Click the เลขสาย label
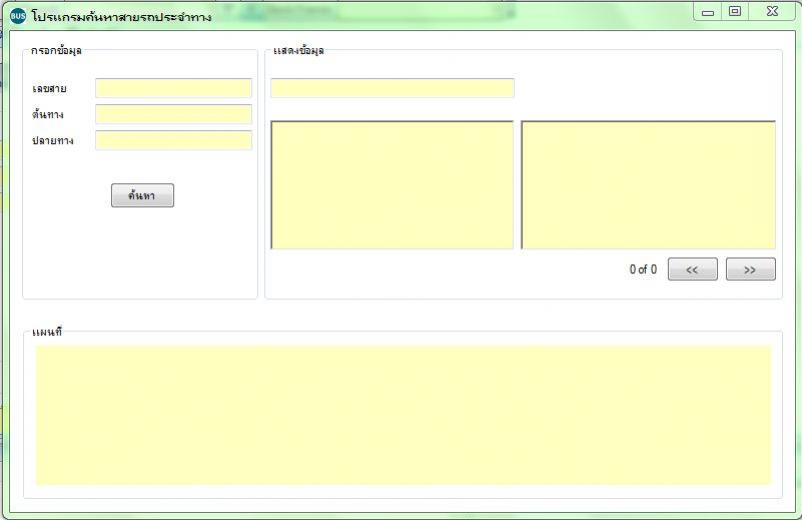Image resolution: width=802 pixels, height=520 pixels. [x=49, y=88]
